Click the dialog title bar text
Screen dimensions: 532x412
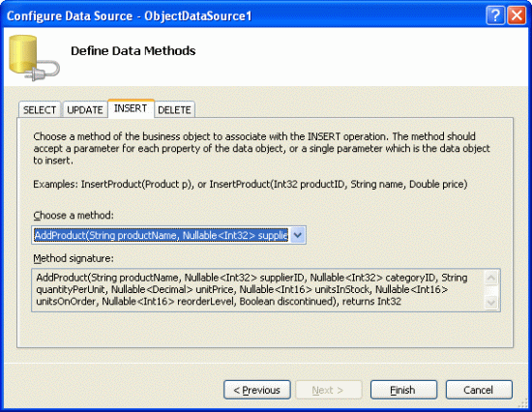click(x=129, y=15)
